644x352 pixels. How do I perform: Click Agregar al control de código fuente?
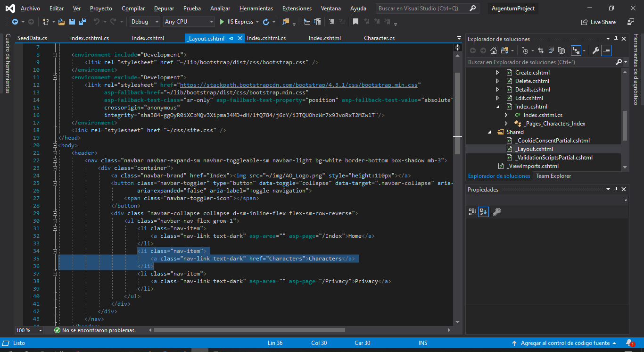[x=565, y=343]
